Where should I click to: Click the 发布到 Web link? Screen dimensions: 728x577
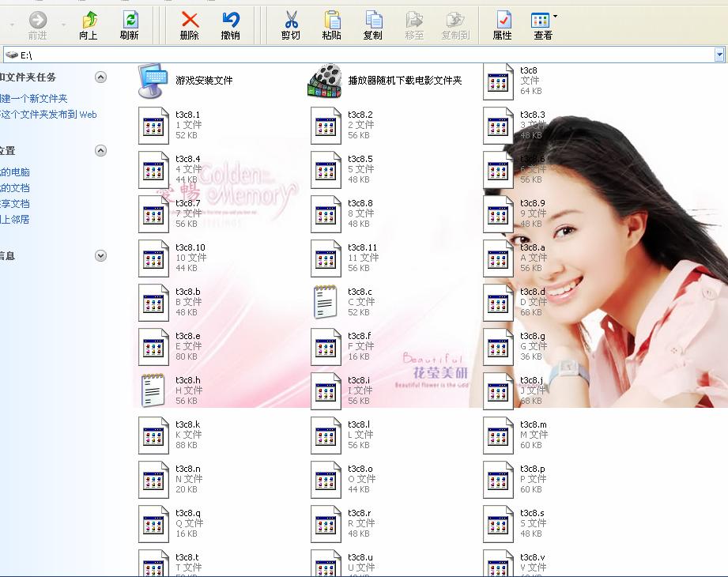tap(48, 115)
